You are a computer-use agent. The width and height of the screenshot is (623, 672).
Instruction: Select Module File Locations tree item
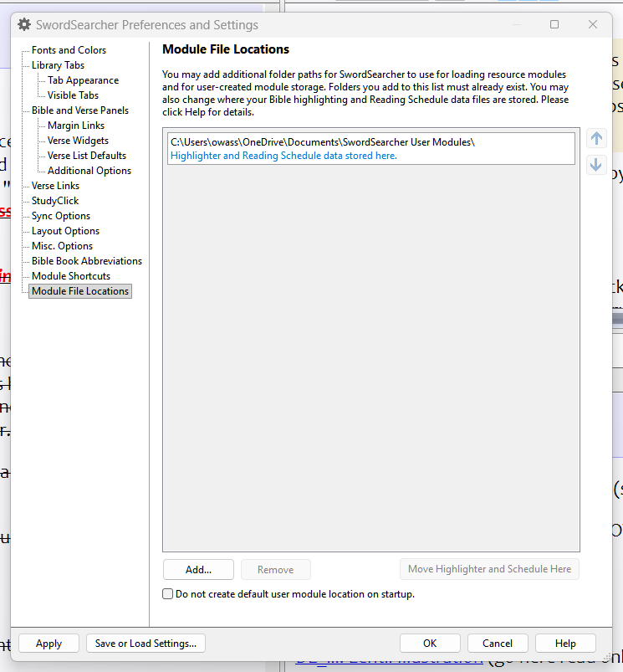coord(80,291)
